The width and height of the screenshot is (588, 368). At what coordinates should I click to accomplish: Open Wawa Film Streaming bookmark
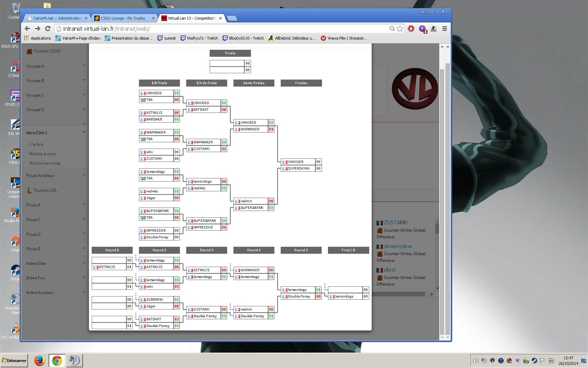pos(344,38)
